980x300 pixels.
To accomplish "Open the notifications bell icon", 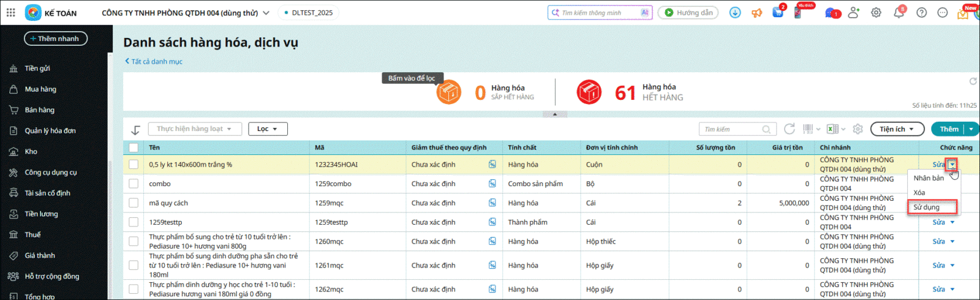I will pyautogui.click(x=899, y=13).
